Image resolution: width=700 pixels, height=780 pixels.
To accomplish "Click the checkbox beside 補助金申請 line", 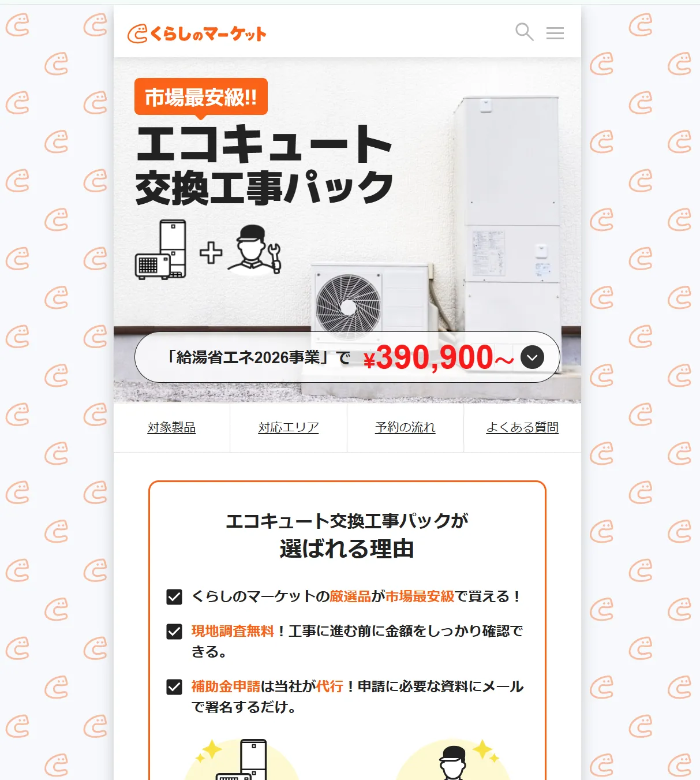I will point(174,687).
